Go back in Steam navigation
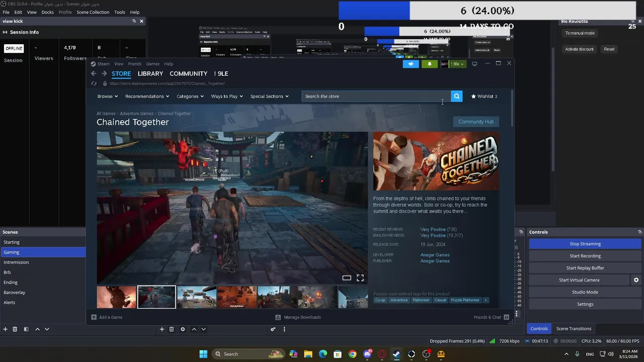 click(94, 73)
